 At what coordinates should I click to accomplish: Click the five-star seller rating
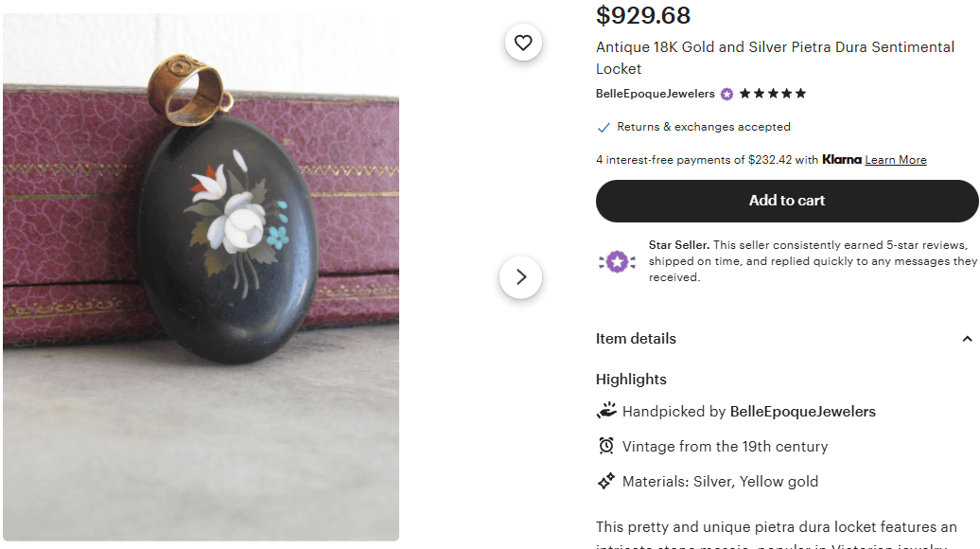[772, 93]
